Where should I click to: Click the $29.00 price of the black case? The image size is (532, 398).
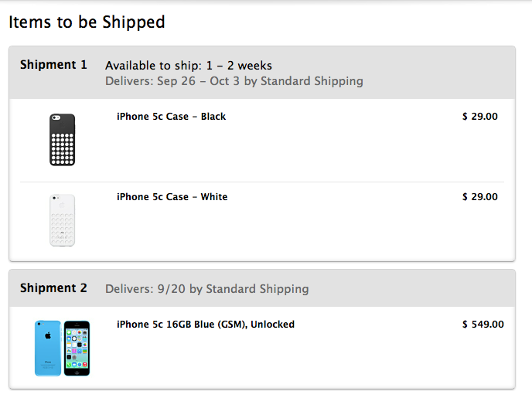479,117
